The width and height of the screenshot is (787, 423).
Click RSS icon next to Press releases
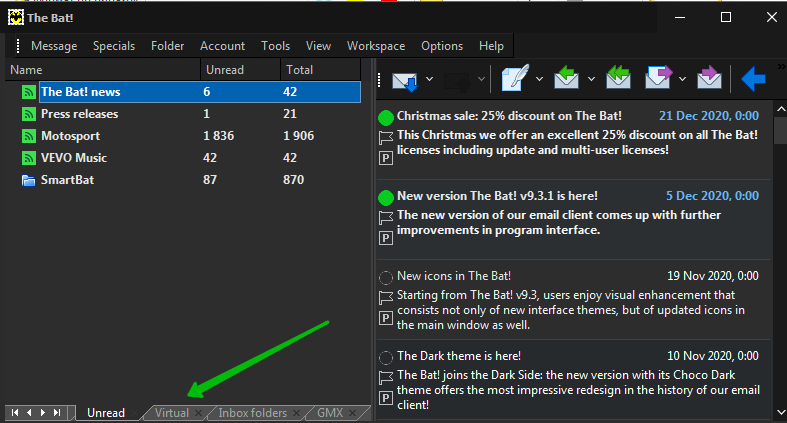click(x=29, y=114)
